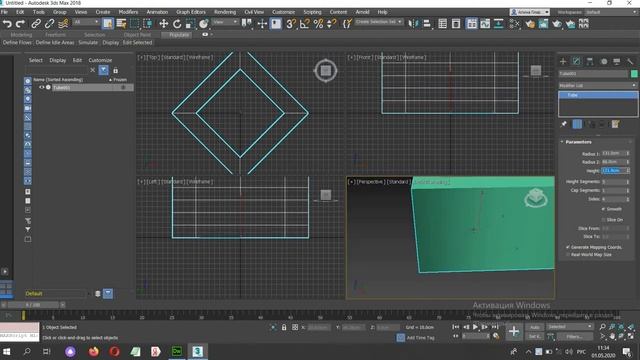This screenshot has width=640, height=360.
Task: Enable Real-World Map Size checkbox
Action: click(x=568, y=254)
